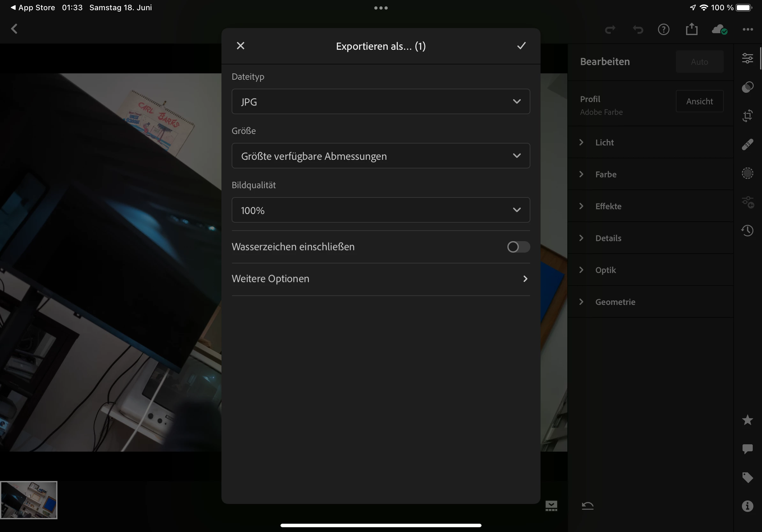
Task: Open the crop and rotate tool
Action: pyautogui.click(x=747, y=116)
